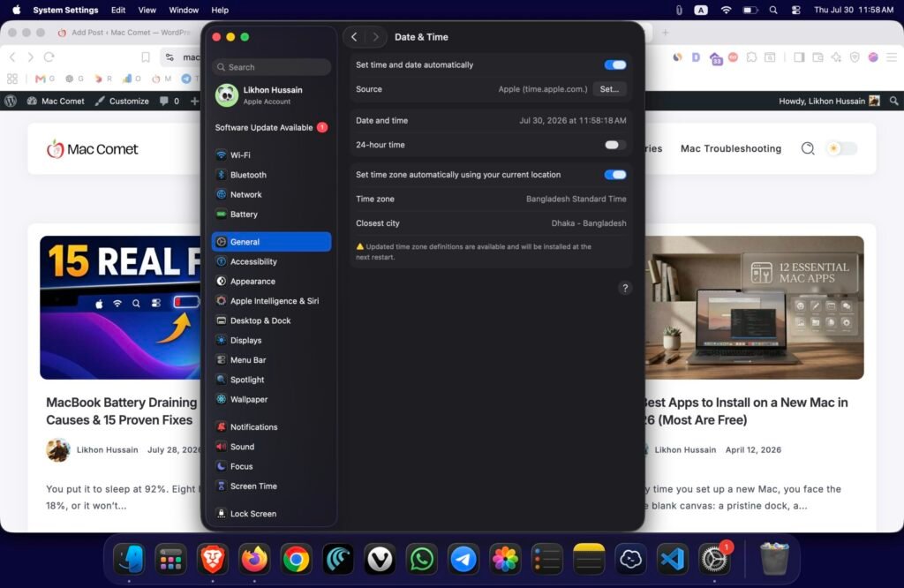Open WhatsApp from the Dock

click(x=421, y=559)
